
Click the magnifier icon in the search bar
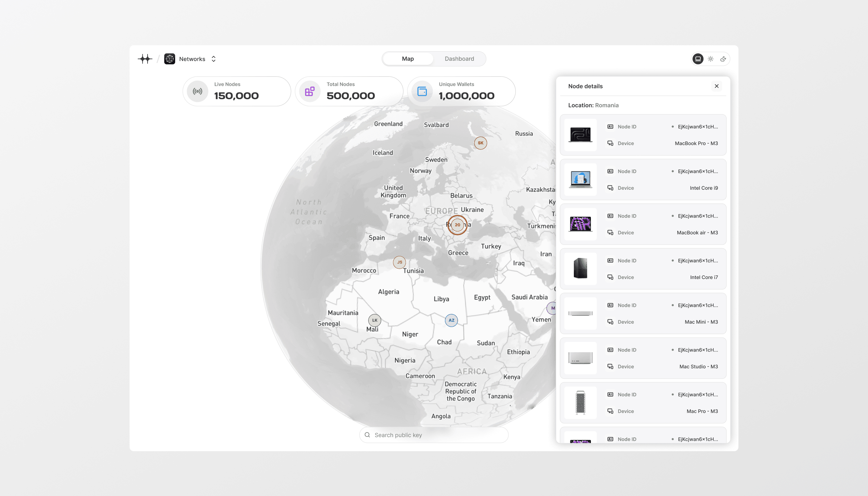tap(367, 435)
